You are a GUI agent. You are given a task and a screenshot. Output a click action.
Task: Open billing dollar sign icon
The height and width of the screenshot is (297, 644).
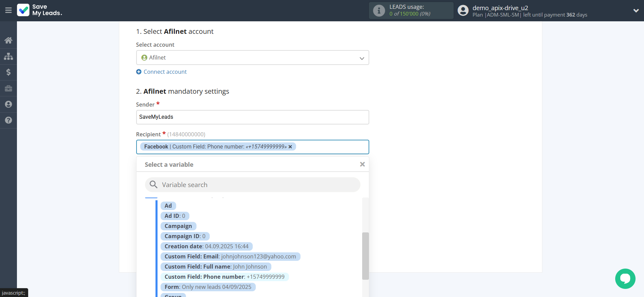[x=8, y=72]
